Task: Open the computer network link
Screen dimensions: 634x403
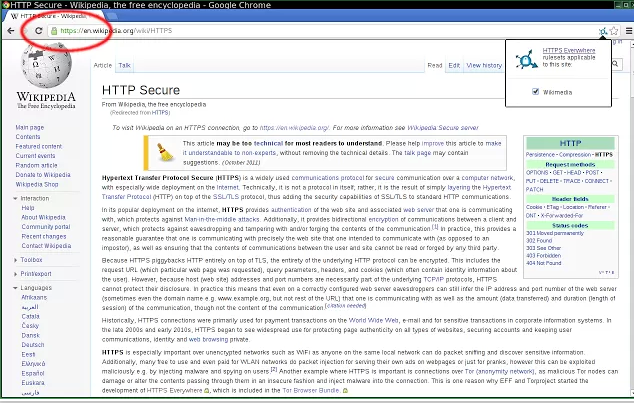Action: [487, 178]
